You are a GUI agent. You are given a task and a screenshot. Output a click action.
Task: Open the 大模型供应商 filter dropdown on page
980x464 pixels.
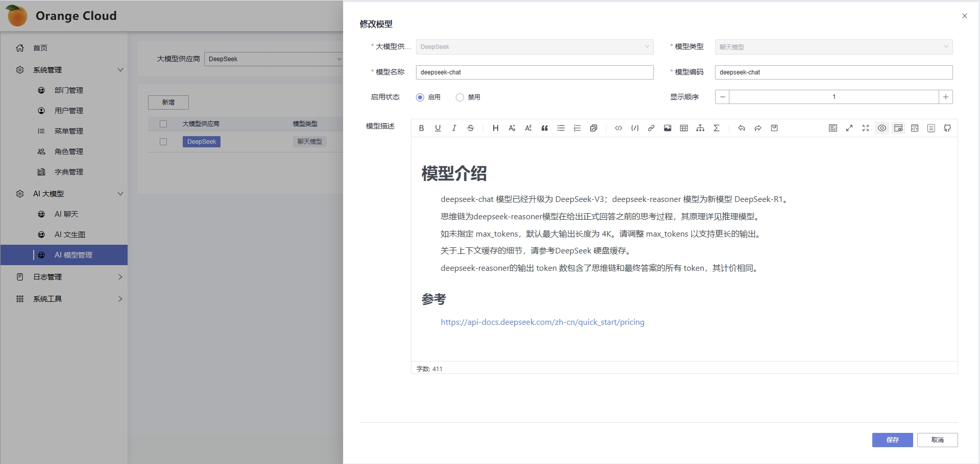(274, 59)
